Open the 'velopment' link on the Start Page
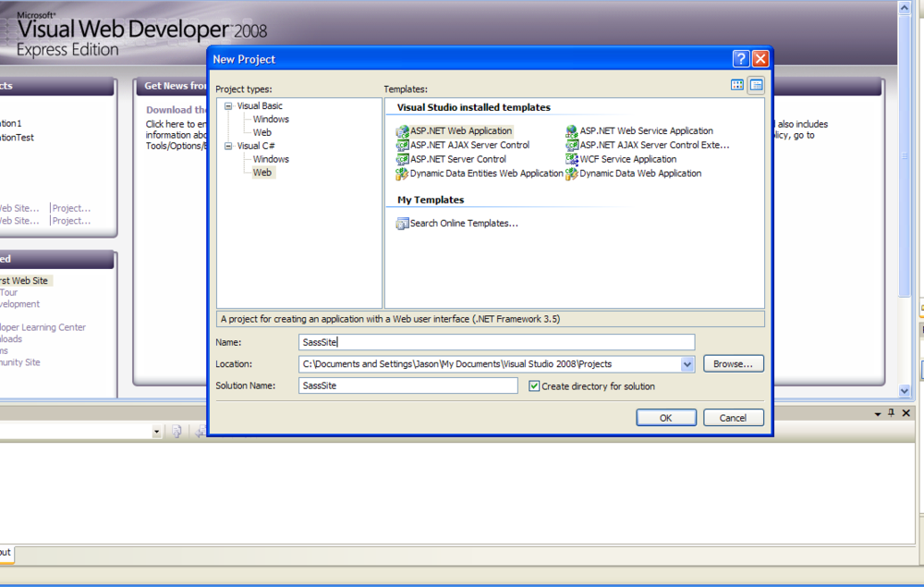 coord(20,304)
